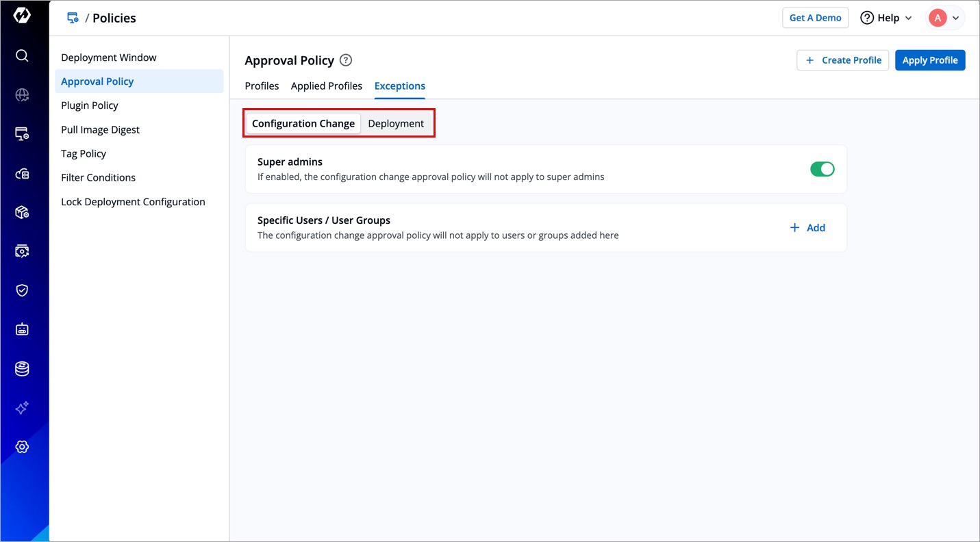Open the globe icon in the left navigation
Screen dimensions: 980x542
22,95
